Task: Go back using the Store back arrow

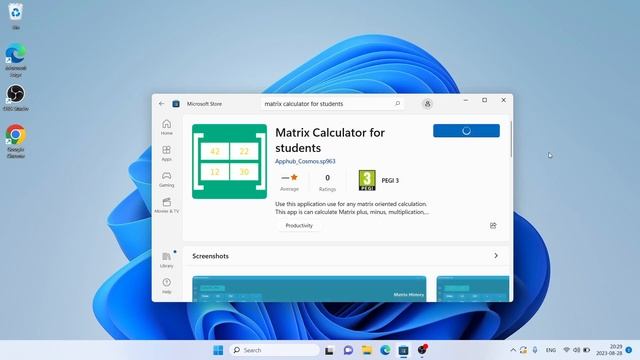Action: (161, 104)
